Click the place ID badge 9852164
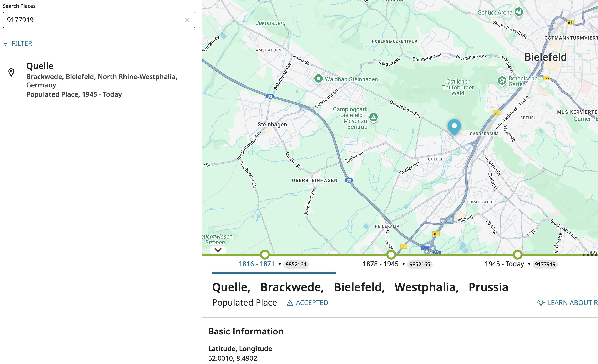Viewport: 598px width, 364px height. click(x=296, y=265)
